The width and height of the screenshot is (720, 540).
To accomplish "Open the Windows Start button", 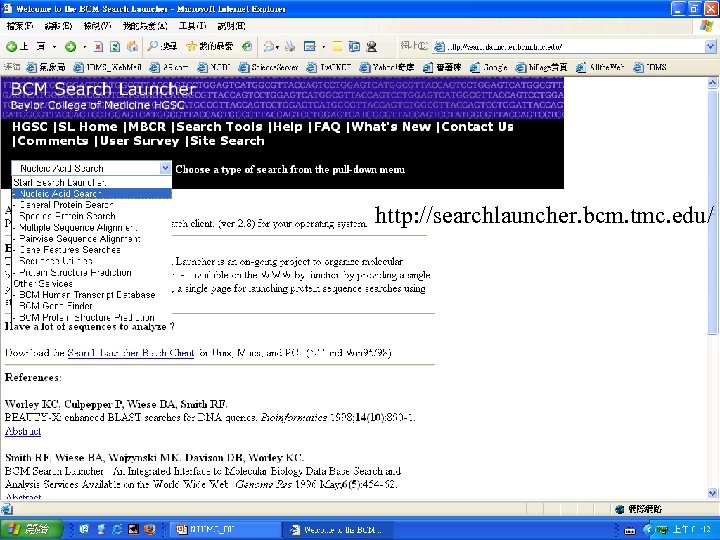I will 31,529.
